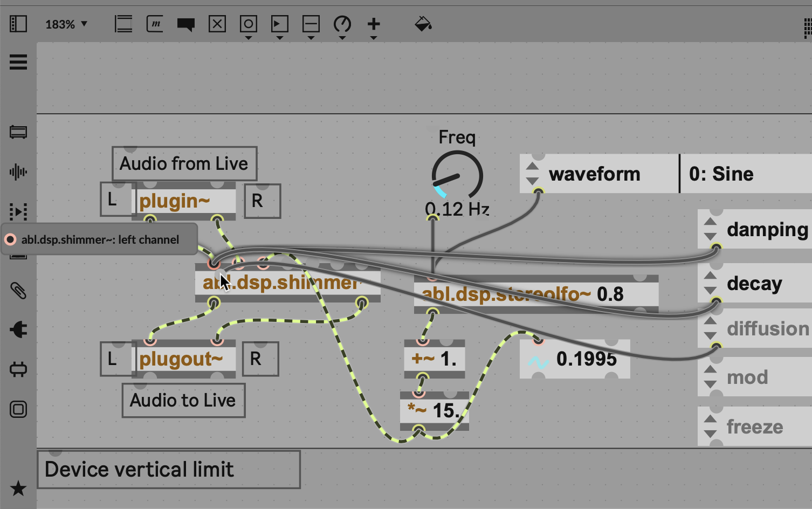Image resolution: width=812 pixels, height=509 pixels.
Task: Expand the button object toolbar dropdown
Action: [249, 38]
